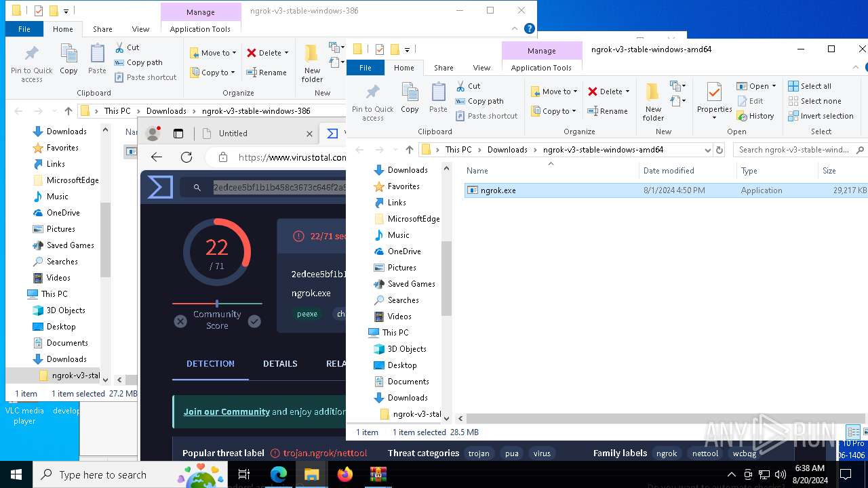
Task: Open Application Tools tab in amd64 window
Action: 541,68
